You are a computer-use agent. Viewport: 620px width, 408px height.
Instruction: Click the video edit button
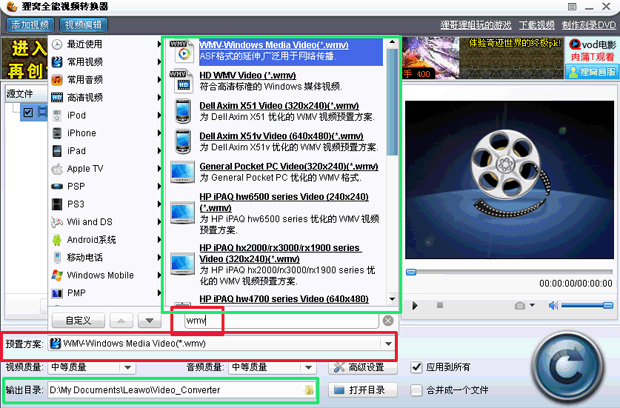[x=83, y=25]
